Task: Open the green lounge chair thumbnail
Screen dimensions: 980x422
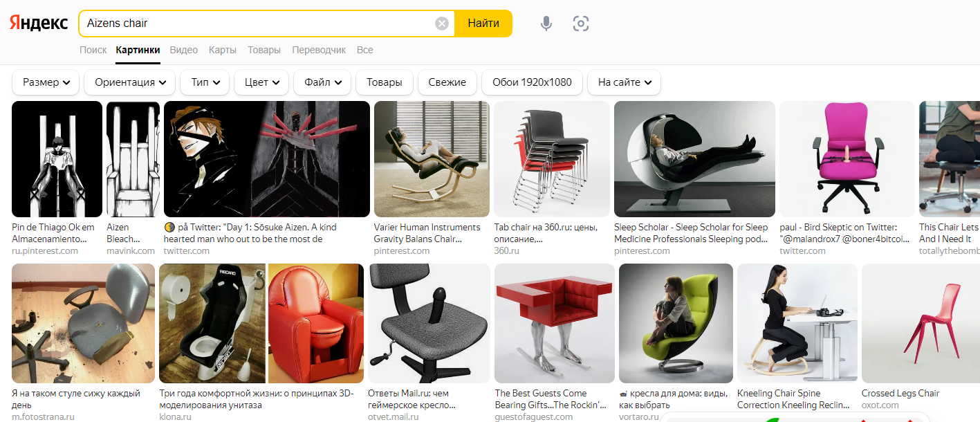Action: [x=676, y=323]
